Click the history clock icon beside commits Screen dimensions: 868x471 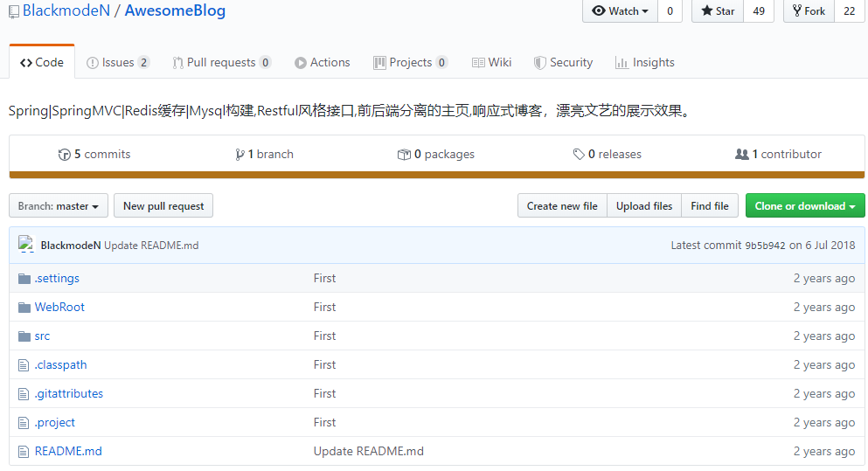click(64, 155)
